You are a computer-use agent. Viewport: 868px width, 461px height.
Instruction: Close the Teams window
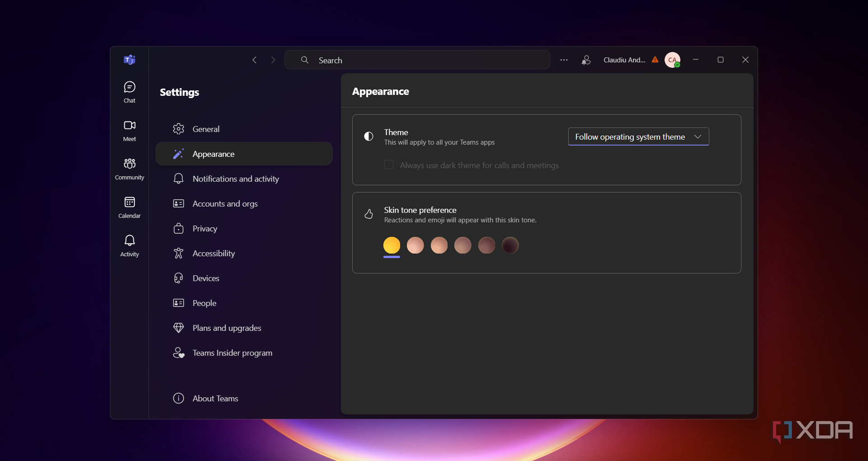pyautogui.click(x=745, y=60)
